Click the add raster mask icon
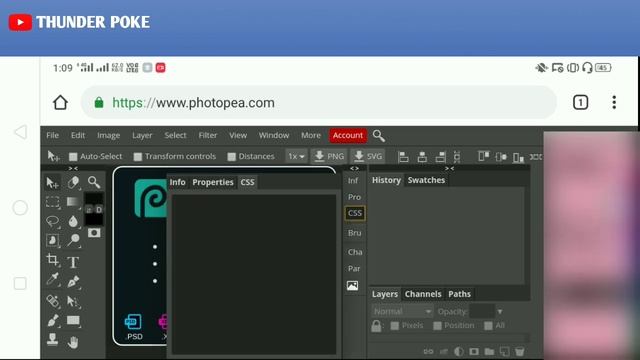640x360 pixels. (x=473, y=351)
